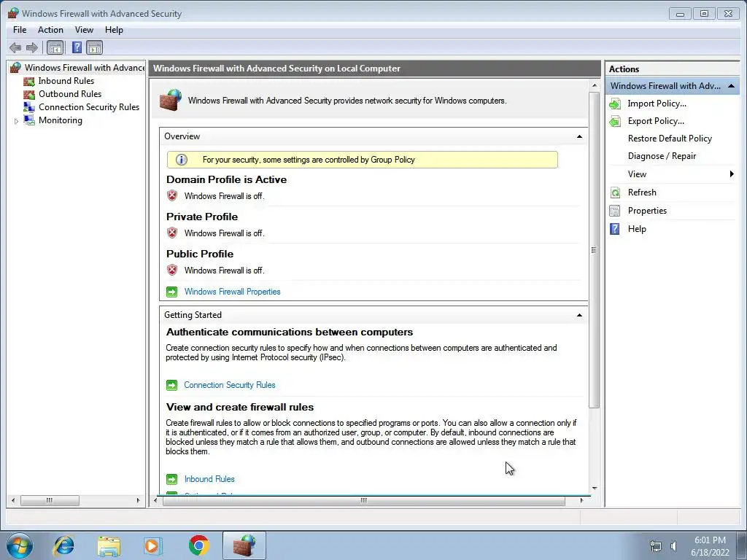
Task: Launch Internet Explorer from taskbar
Action: coord(64,545)
